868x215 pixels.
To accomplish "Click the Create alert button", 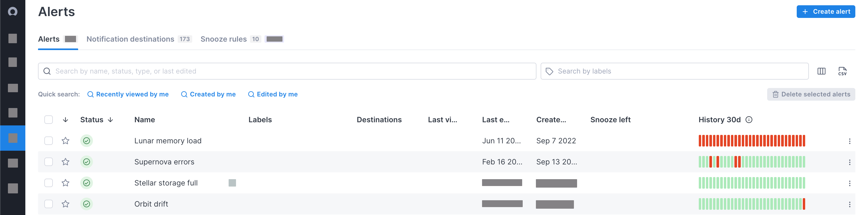I will [825, 11].
